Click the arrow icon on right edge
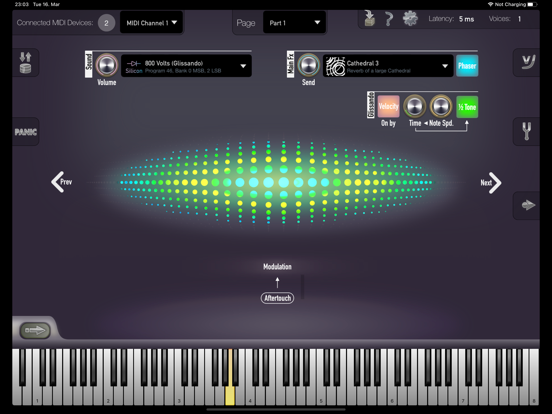Viewport: 552px width, 414px height. click(528, 205)
